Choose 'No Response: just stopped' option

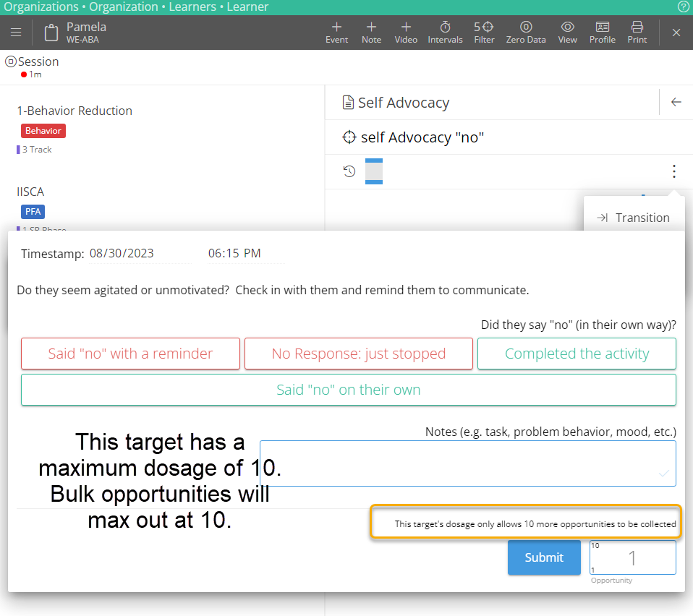[358, 354]
